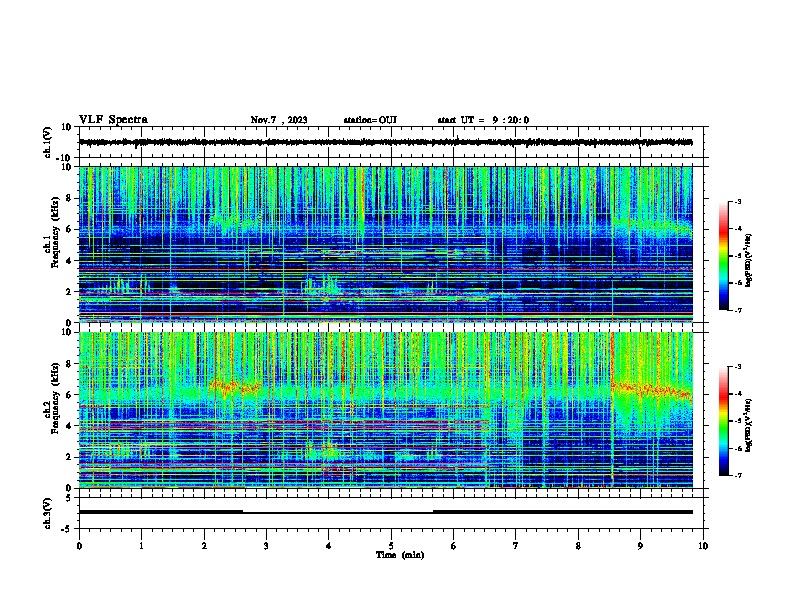Click the "ch.3(V)" axis label
Viewport: 792px width, 612px height.
pos(48,513)
